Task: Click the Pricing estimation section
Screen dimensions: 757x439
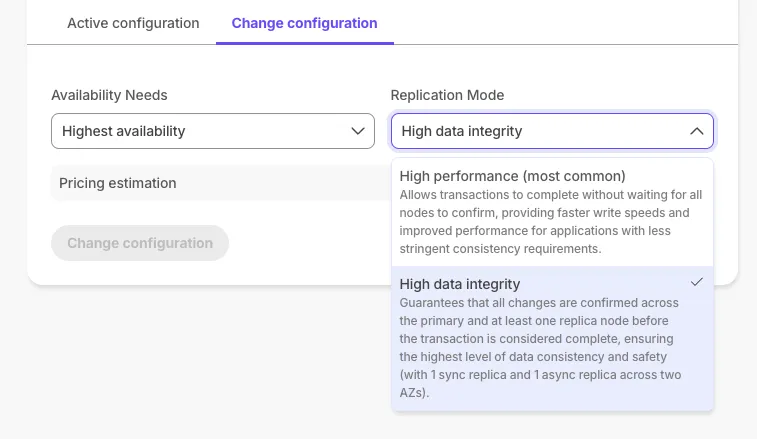Action: 221,183
